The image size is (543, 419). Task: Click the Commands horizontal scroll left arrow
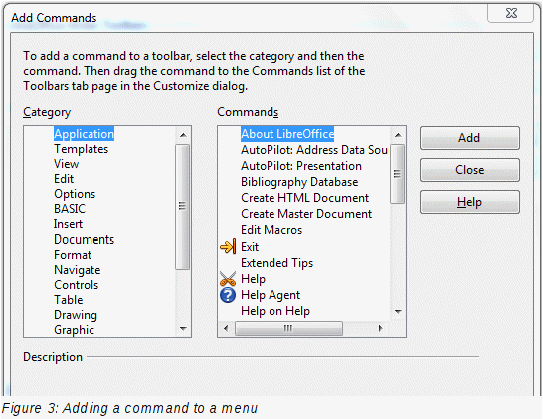coord(226,328)
